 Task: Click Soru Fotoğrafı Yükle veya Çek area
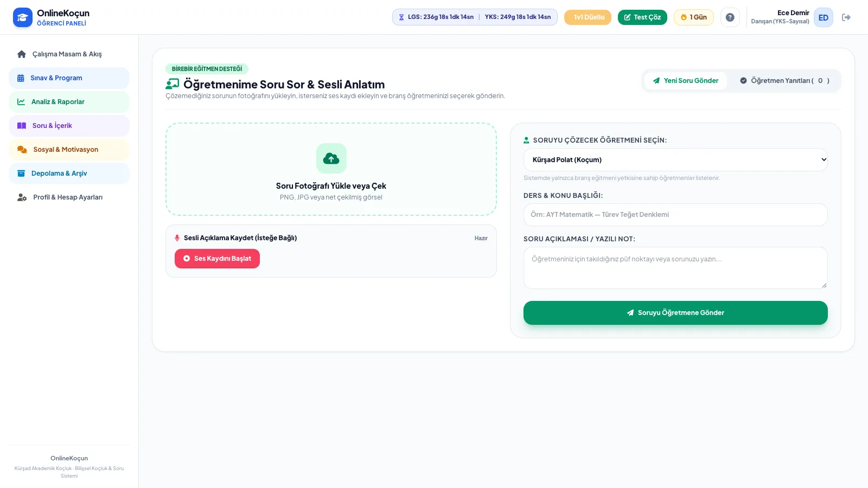331,169
